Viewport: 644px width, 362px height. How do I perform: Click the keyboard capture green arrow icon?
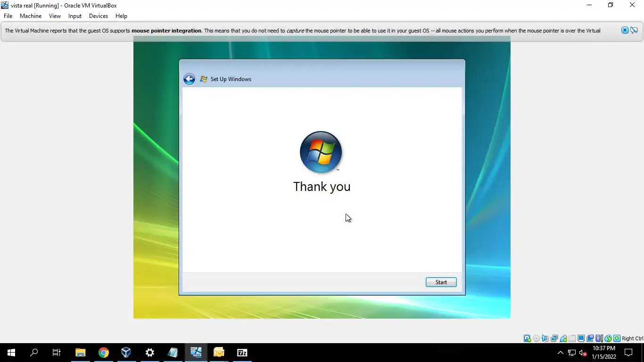[x=617, y=338]
